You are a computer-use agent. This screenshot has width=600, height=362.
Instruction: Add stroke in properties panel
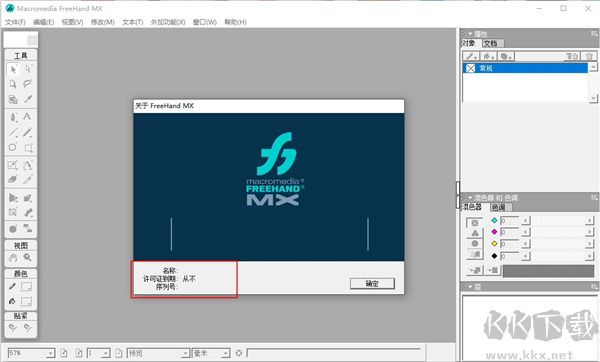click(x=471, y=56)
